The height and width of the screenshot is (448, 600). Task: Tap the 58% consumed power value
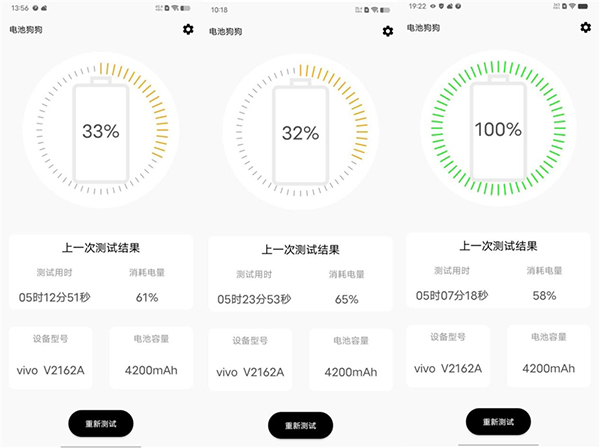point(545,294)
